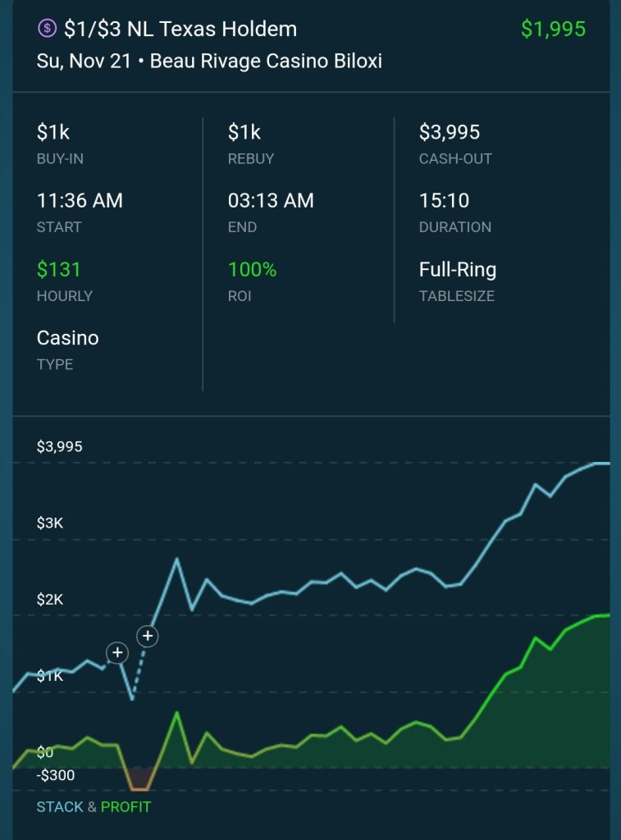Click the purple dollar icon beside the session title
The image size is (621, 840).
coord(48,30)
